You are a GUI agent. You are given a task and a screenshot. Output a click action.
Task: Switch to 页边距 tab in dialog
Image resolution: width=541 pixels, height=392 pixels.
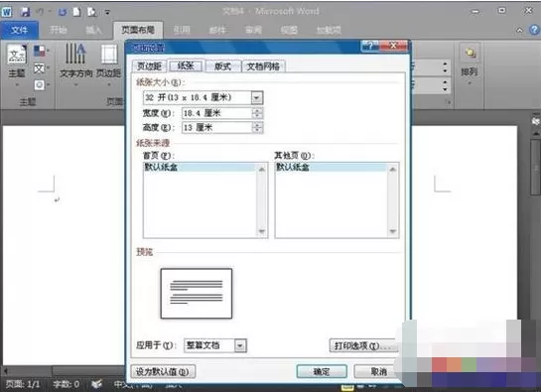(150, 65)
